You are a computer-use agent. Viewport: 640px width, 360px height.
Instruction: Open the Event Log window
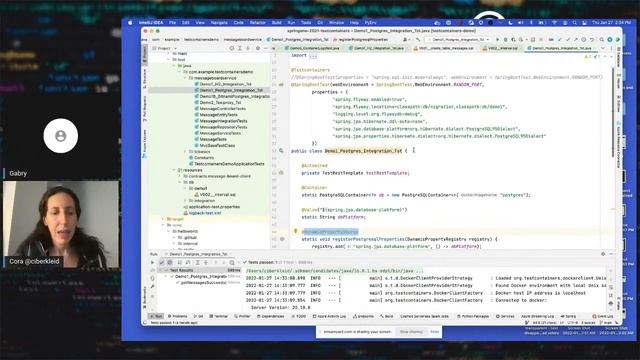(602, 316)
